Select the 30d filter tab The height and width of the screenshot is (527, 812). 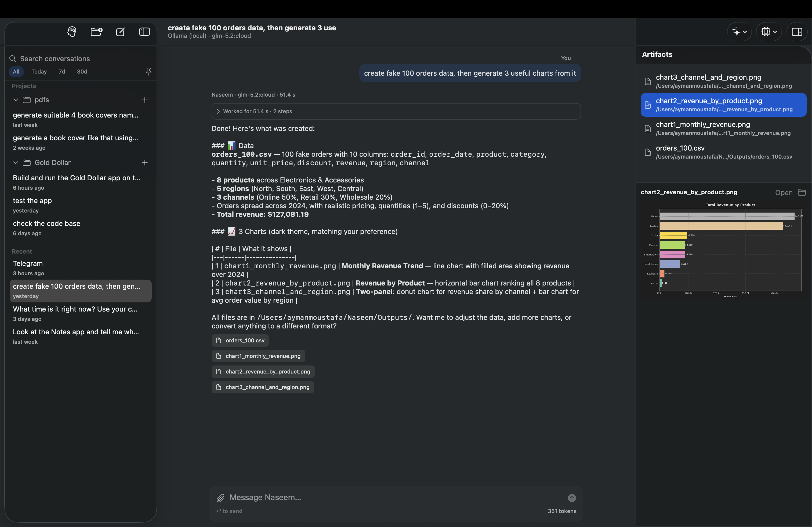[x=82, y=72]
